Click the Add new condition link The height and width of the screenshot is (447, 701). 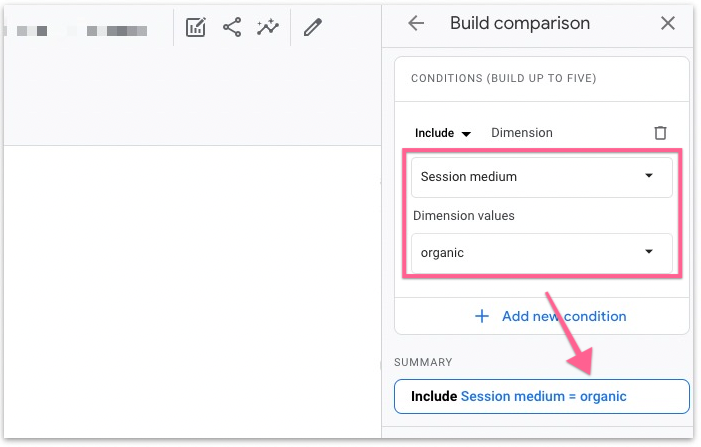564,316
